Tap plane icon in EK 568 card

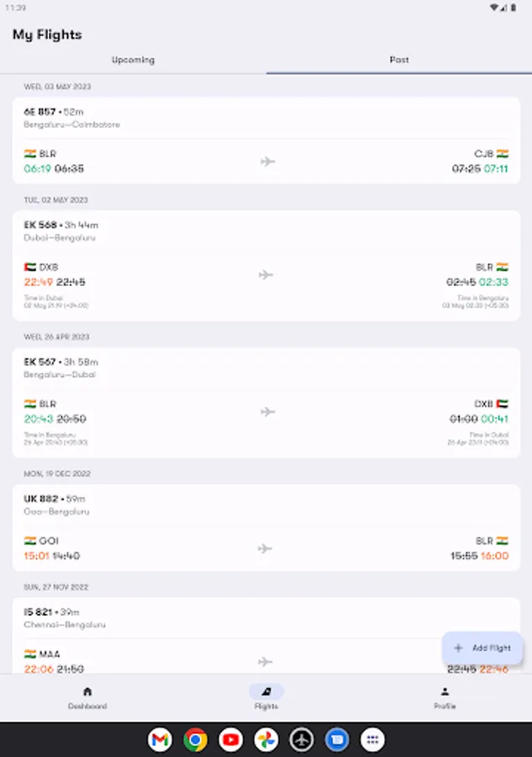click(266, 275)
